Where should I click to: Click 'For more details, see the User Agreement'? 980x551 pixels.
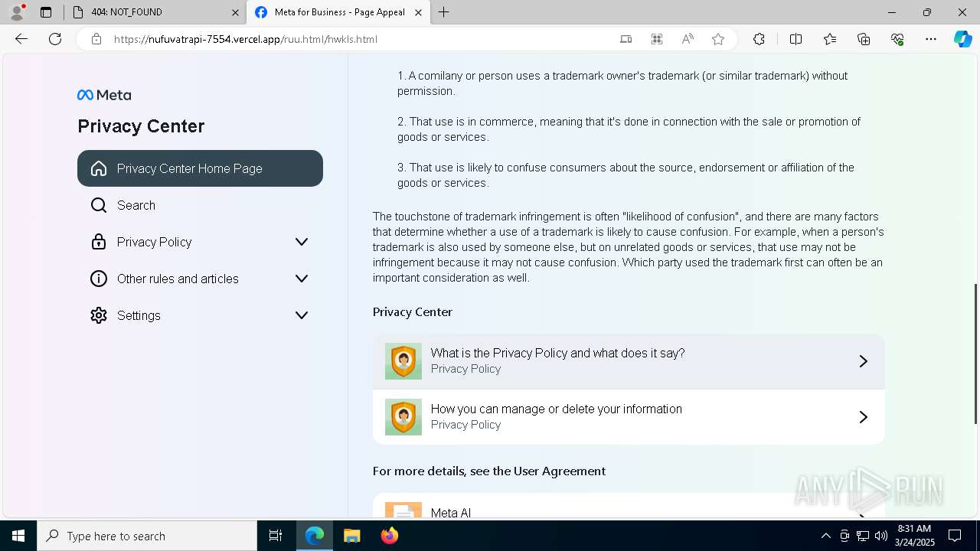click(x=489, y=471)
